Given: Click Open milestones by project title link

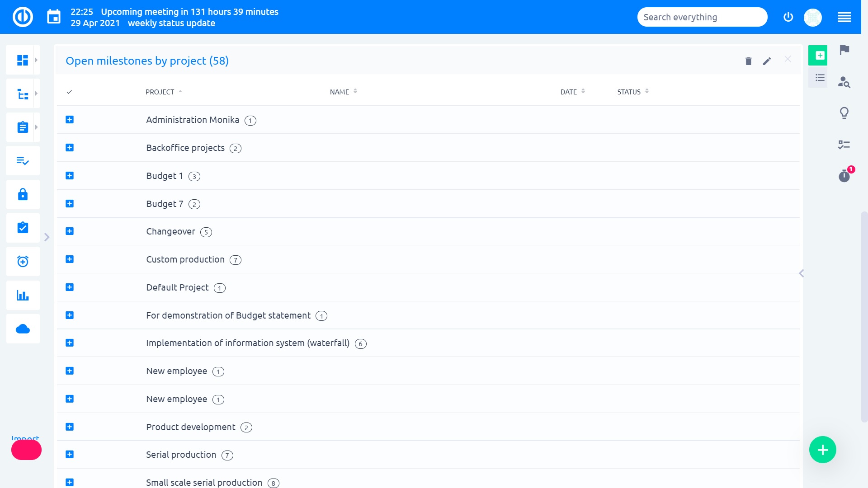Looking at the screenshot, I should coord(147,61).
